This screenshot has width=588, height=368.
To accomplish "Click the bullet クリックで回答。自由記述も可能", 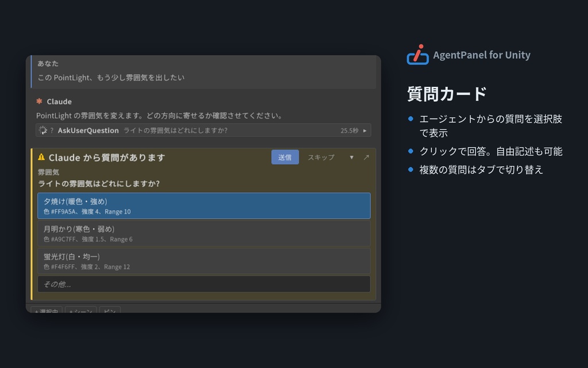I will [x=491, y=151].
